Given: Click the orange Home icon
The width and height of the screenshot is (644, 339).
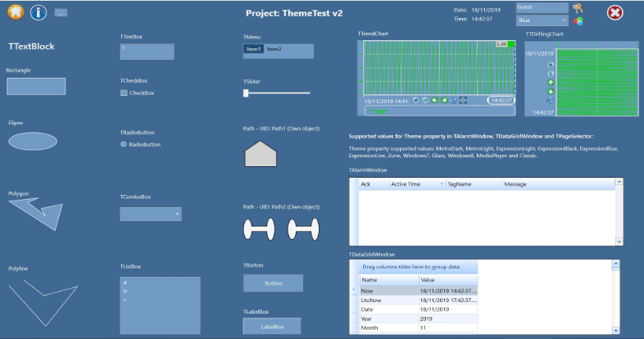Looking at the screenshot, I should pos(14,12).
